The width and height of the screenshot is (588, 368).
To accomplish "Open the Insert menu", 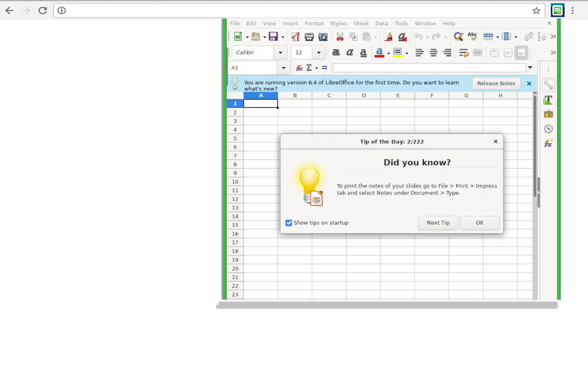I will (290, 23).
